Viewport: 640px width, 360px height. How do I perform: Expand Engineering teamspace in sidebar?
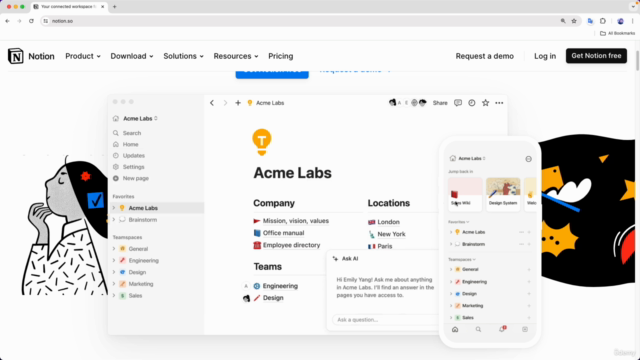114,260
